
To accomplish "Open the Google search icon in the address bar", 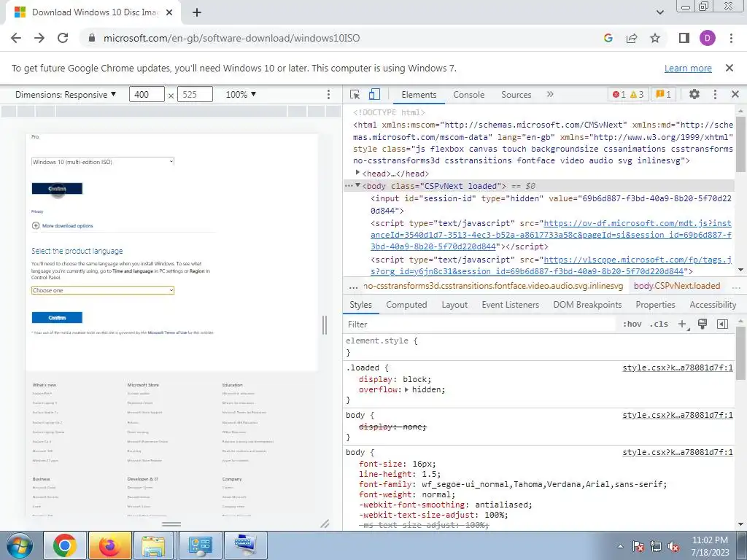I will (x=608, y=38).
